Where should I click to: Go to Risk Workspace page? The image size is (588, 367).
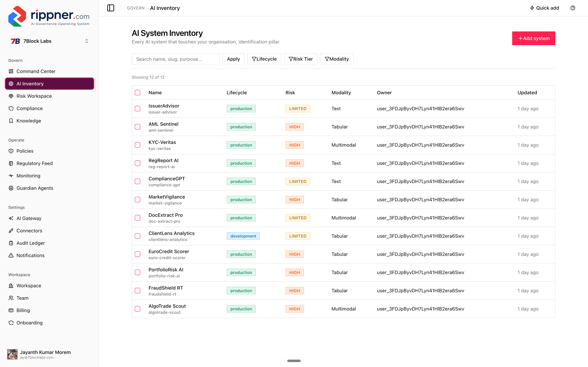pyautogui.click(x=49, y=96)
